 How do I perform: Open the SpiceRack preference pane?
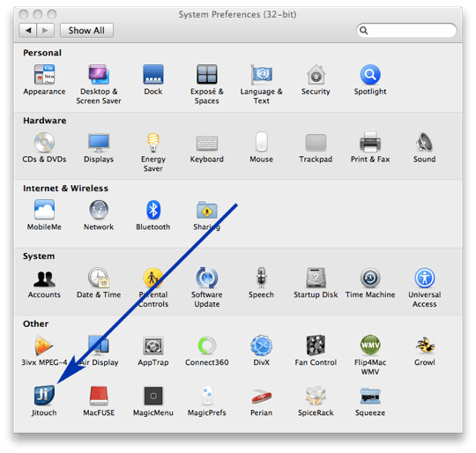pos(316,401)
